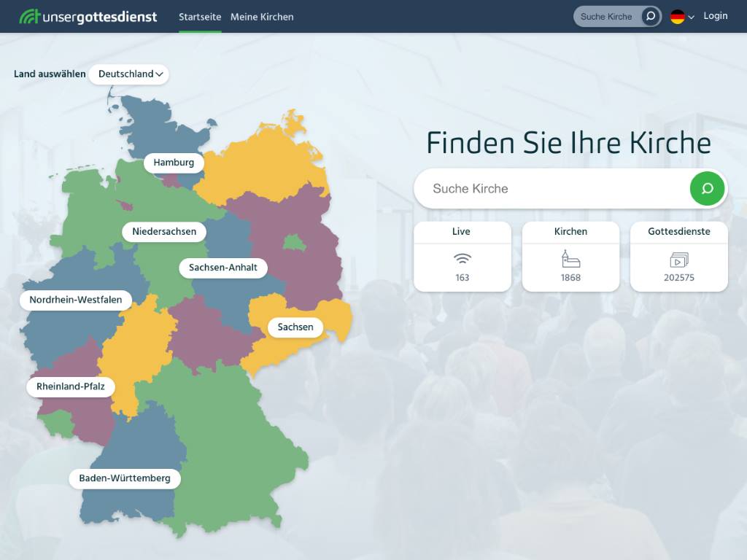Click the chevron next to the flag
This screenshot has width=747, height=560.
click(x=692, y=17)
